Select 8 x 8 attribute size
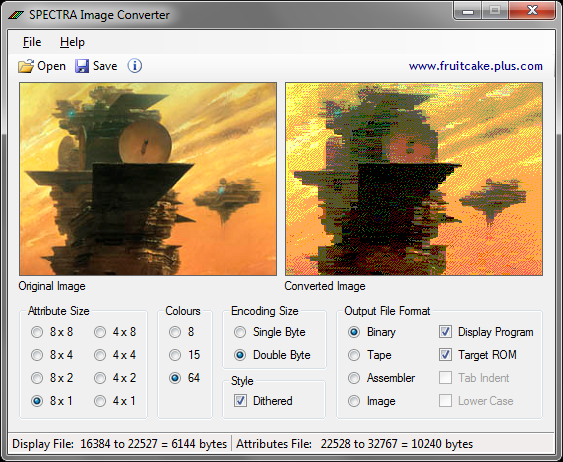Screen dimensions: 563x462 point(37,332)
